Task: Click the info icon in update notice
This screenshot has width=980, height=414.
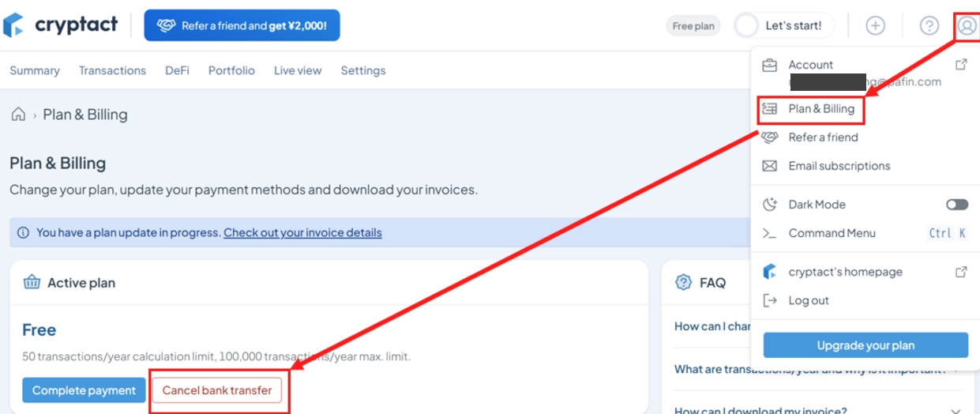Action: [x=23, y=232]
